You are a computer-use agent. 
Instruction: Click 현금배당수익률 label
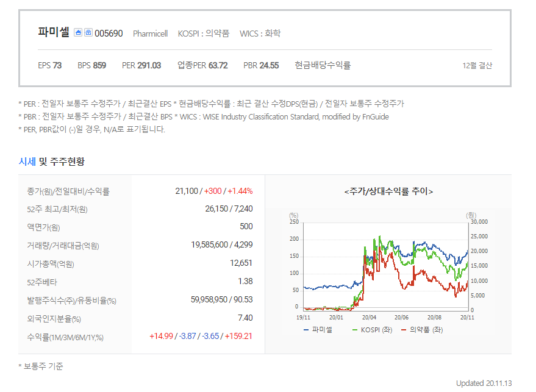tap(323, 65)
